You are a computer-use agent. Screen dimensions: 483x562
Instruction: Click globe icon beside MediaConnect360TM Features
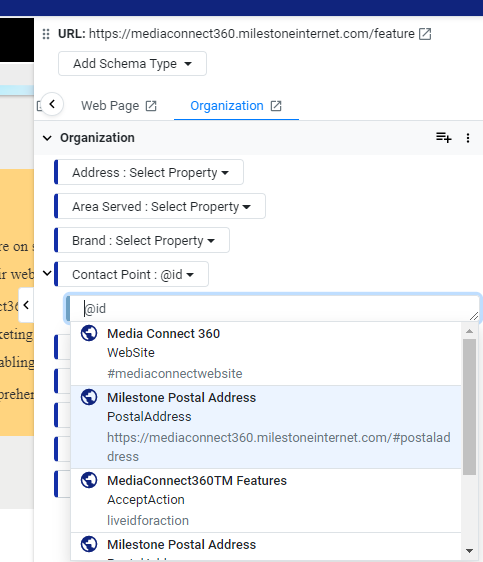(x=89, y=480)
